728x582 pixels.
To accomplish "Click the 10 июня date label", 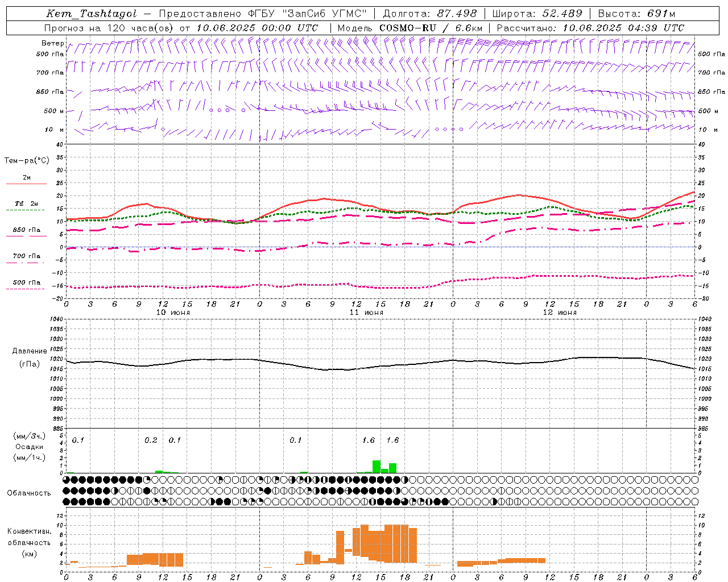I will (173, 312).
